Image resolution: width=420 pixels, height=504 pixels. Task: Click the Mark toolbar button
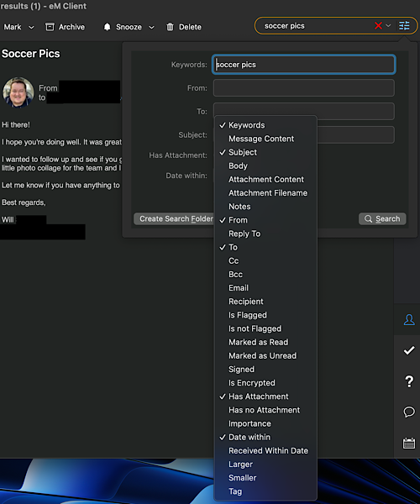point(13,27)
